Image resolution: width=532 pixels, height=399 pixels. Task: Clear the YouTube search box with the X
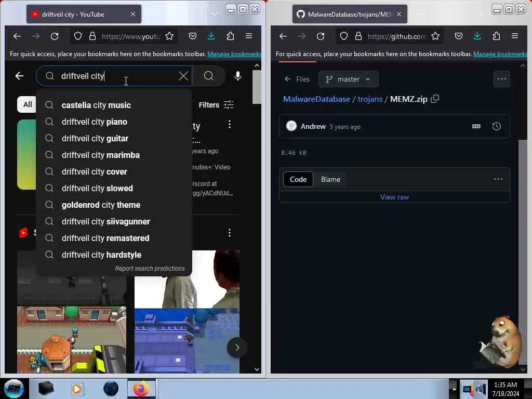183,76
